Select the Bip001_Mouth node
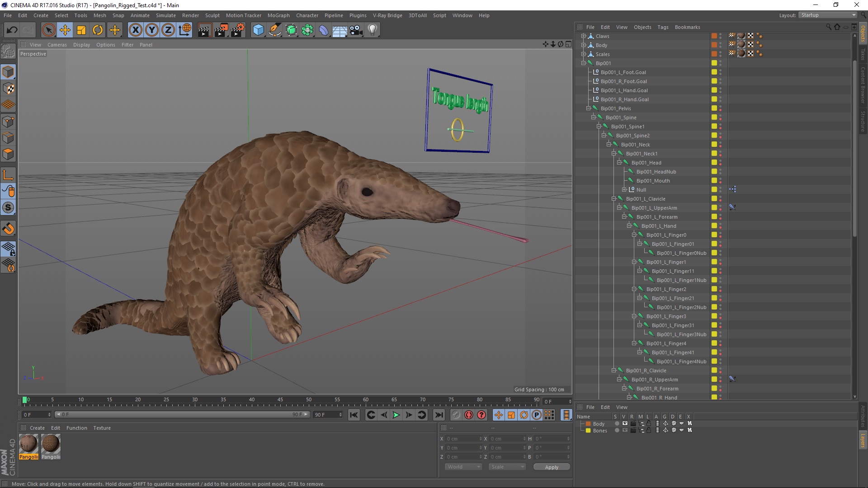This screenshot has height=488, width=868. coord(653,181)
